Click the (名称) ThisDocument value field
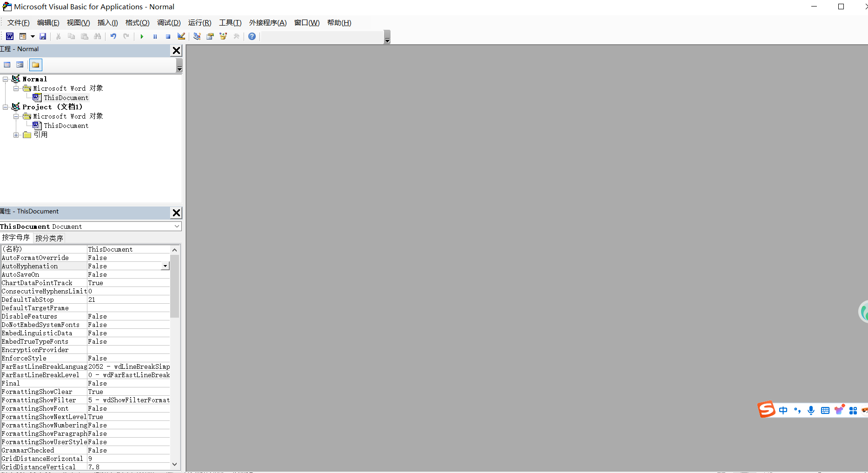This screenshot has height=473, width=868. point(128,249)
